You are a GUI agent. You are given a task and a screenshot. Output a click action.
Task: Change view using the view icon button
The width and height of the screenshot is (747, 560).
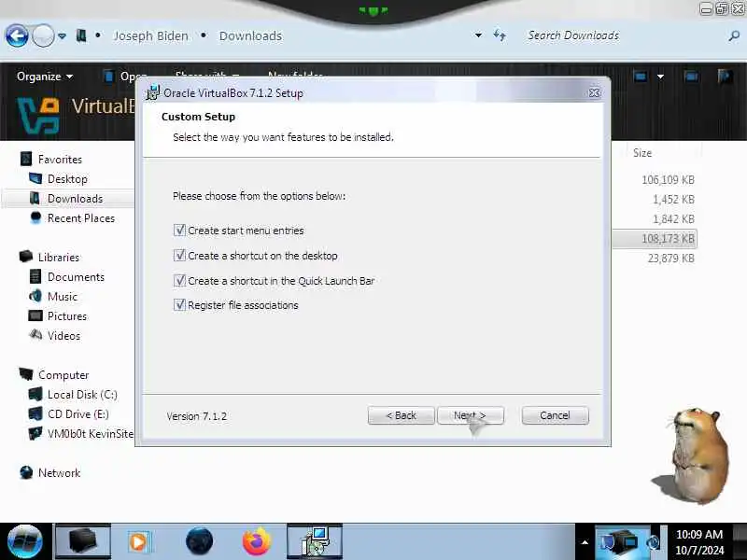(x=640, y=77)
